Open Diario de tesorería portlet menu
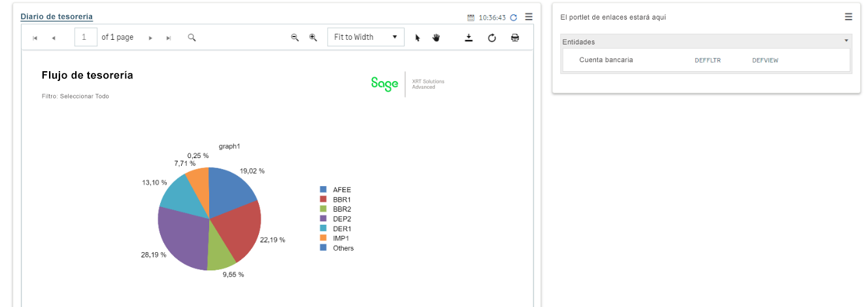 (529, 17)
